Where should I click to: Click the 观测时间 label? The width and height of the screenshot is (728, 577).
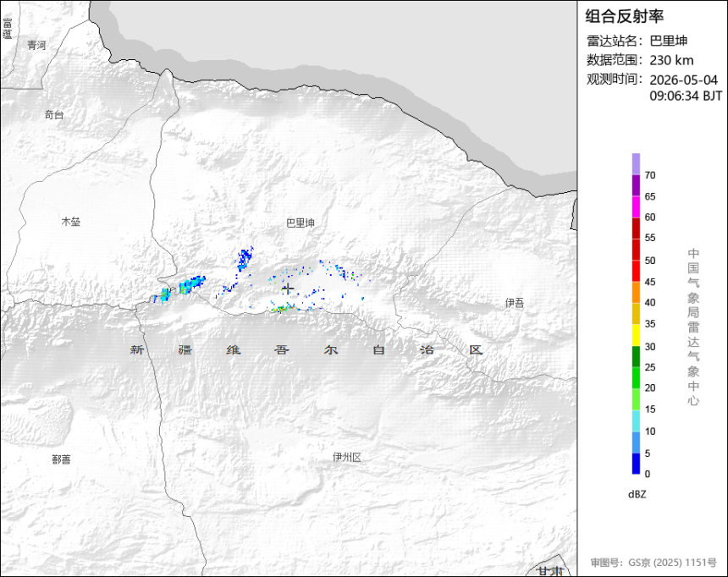(615, 80)
